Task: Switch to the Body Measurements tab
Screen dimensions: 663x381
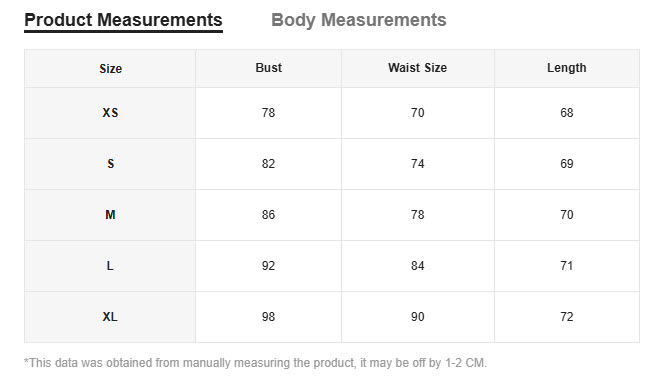Action: [359, 20]
